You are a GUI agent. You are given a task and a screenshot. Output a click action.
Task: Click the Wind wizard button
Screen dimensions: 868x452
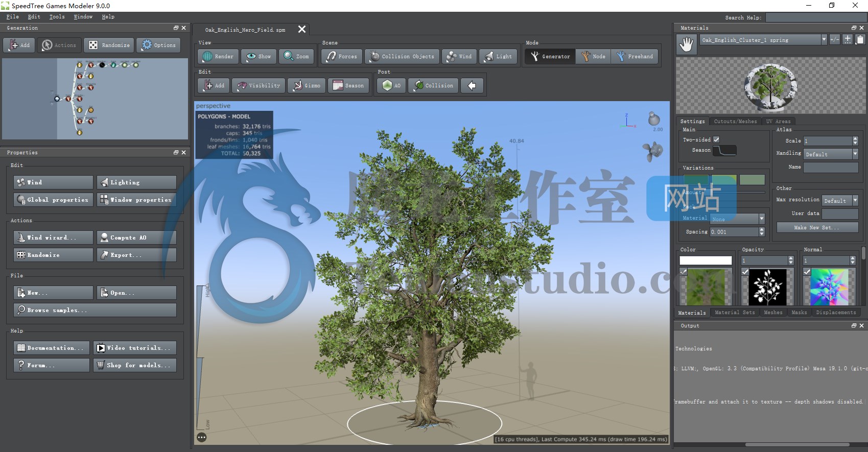[53, 237]
